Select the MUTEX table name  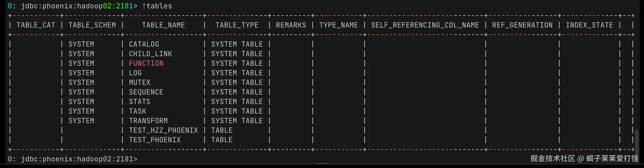140,83
